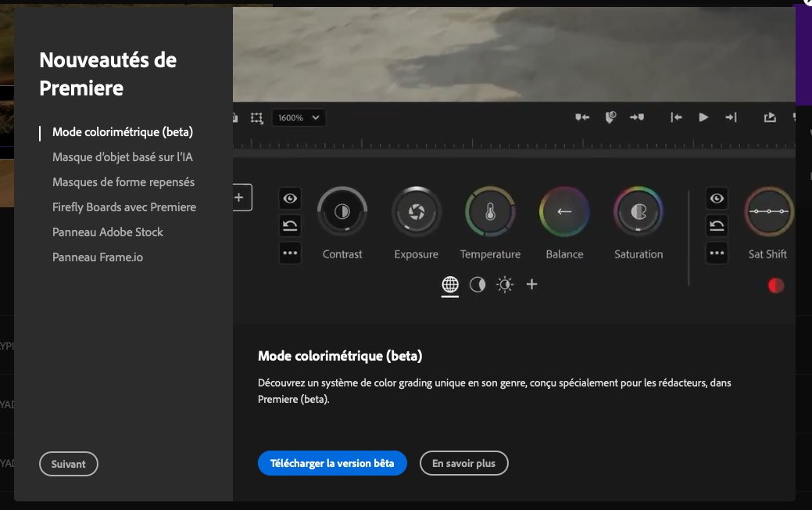Click the red dot indicator
This screenshot has height=510, width=812.
pos(776,286)
